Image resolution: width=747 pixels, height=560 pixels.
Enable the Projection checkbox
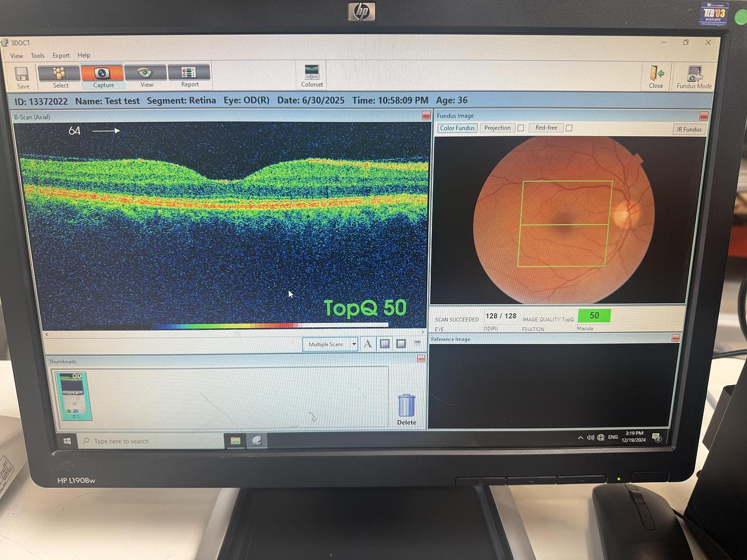(x=522, y=128)
